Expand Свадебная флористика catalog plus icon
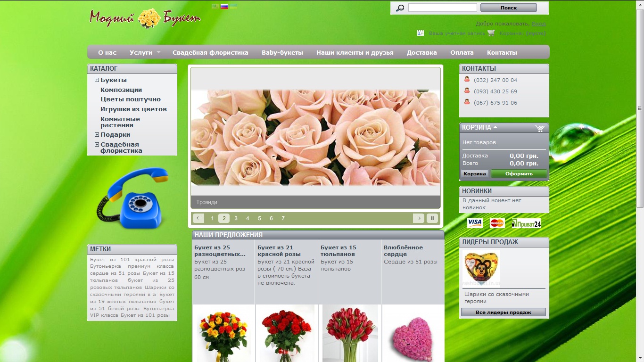This screenshot has width=644, height=362. point(97,145)
